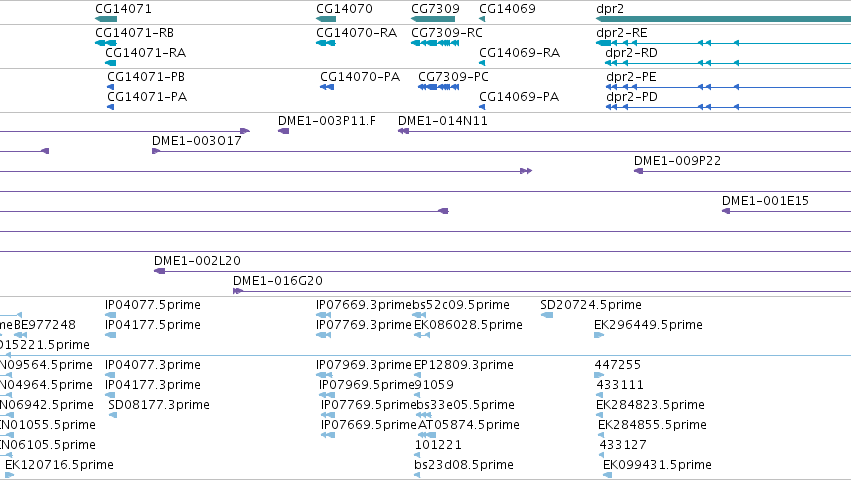Select the CG14071-PB protein label
The width and height of the screenshot is (851, 480).
(x=146, y=77)
